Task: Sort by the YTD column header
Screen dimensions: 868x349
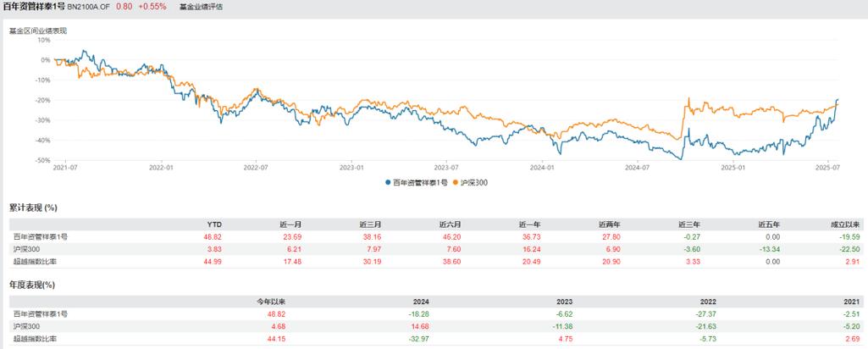Action: 202,225
